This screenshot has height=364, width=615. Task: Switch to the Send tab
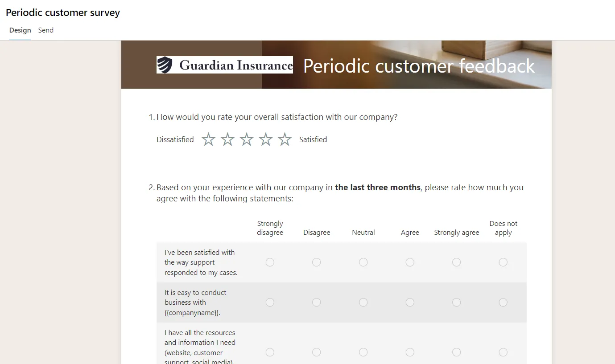pyautogui.click(x=46, y=30)
